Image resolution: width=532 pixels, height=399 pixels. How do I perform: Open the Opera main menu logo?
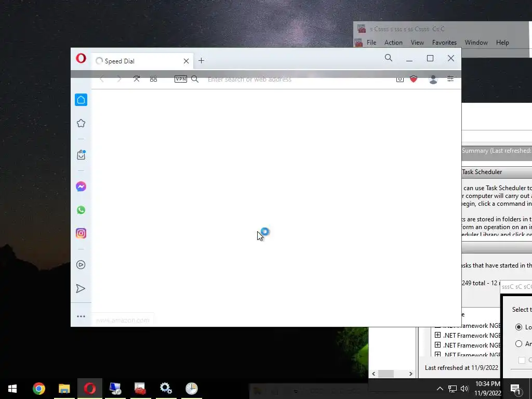pos(81,58)
